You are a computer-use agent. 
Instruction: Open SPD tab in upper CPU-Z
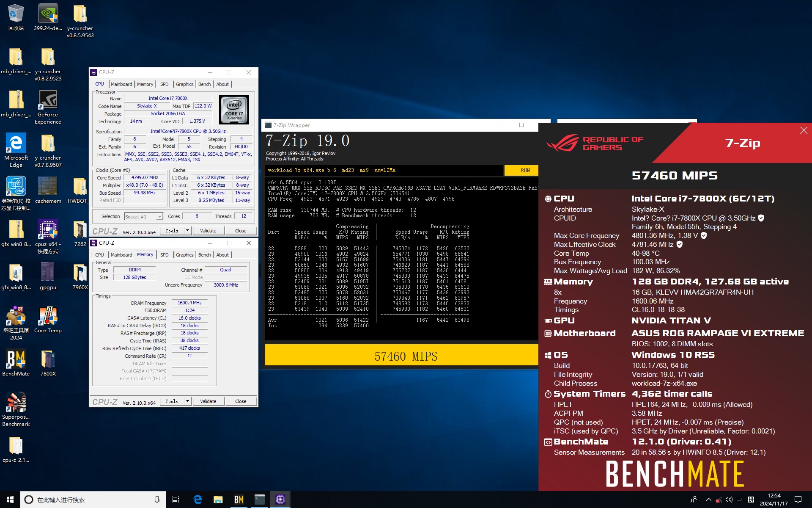tap(165, 84)
